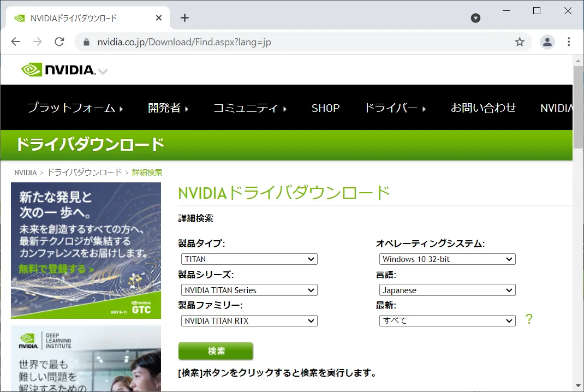This screenshot has height=392, width=584.
Task: Open the 製品ファミリー dropdown showing NVIDIA TITAN RTX
Action: point(249,320)
